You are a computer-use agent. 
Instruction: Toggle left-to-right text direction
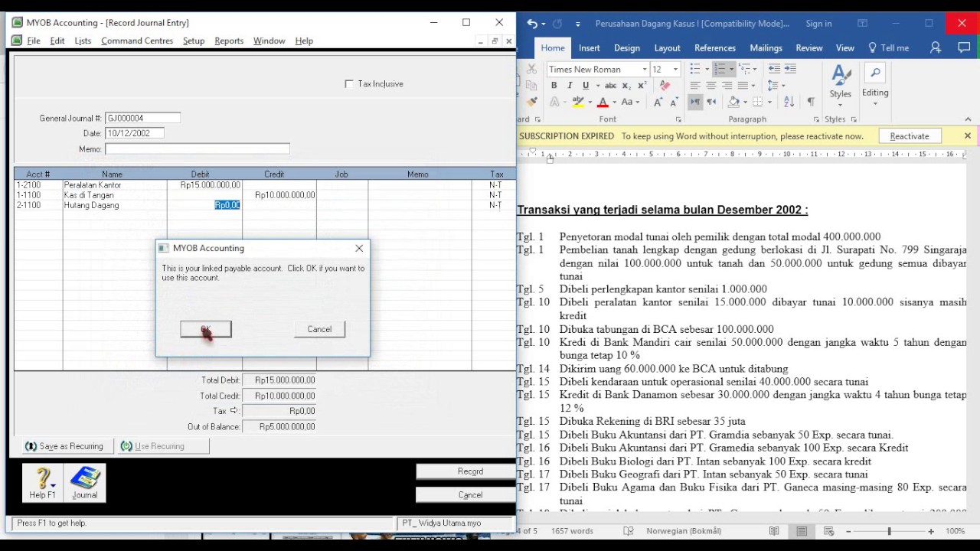click(695, 102)
